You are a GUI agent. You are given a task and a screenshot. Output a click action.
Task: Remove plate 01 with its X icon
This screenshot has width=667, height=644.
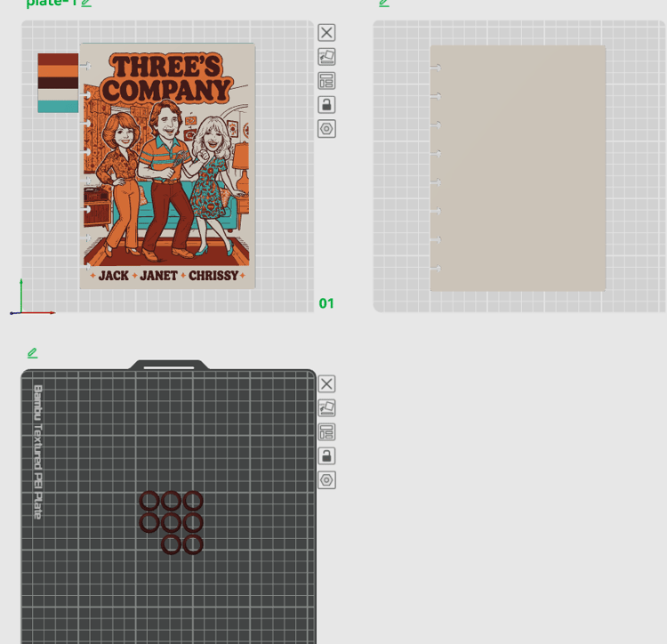tap(326, 33)
